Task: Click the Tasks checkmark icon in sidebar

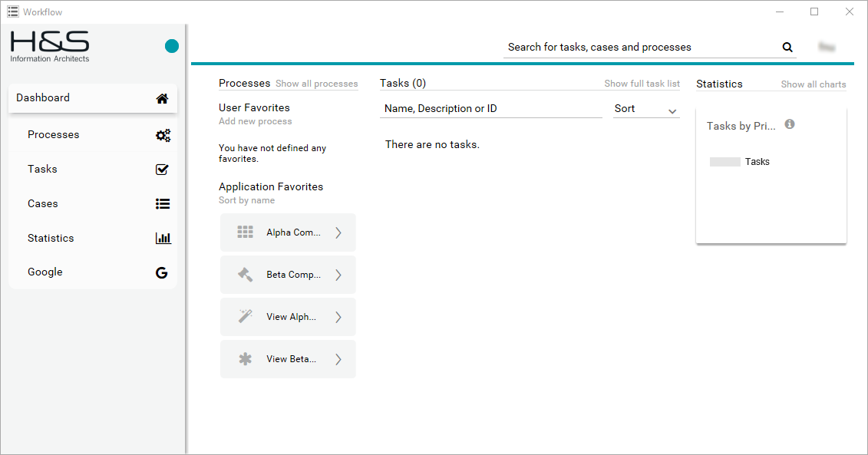Action: pos(162,170)
